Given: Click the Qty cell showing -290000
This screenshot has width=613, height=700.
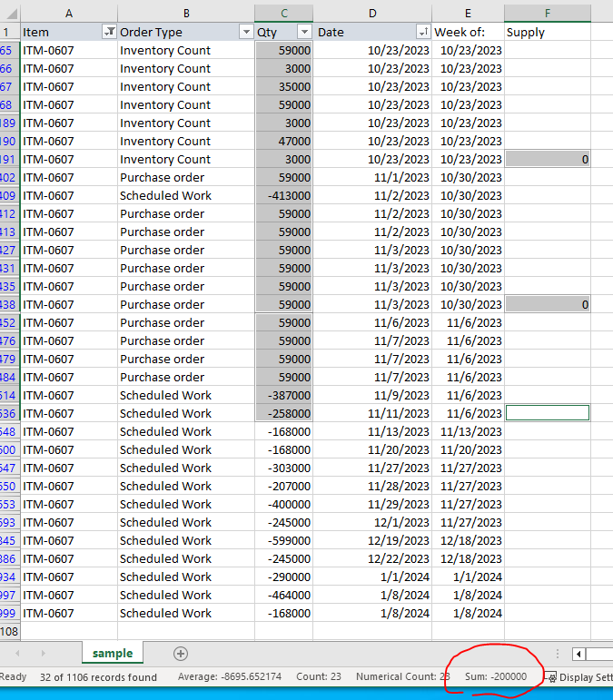Looking at the screenshot, I should pyautogui.click(x=284, y=577).
